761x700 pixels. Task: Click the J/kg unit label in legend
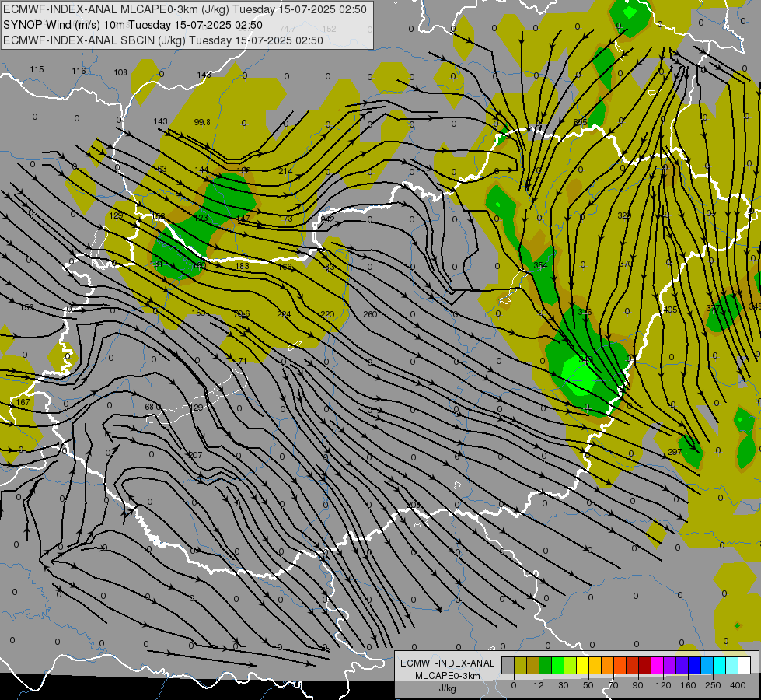[x=448, y=688]
